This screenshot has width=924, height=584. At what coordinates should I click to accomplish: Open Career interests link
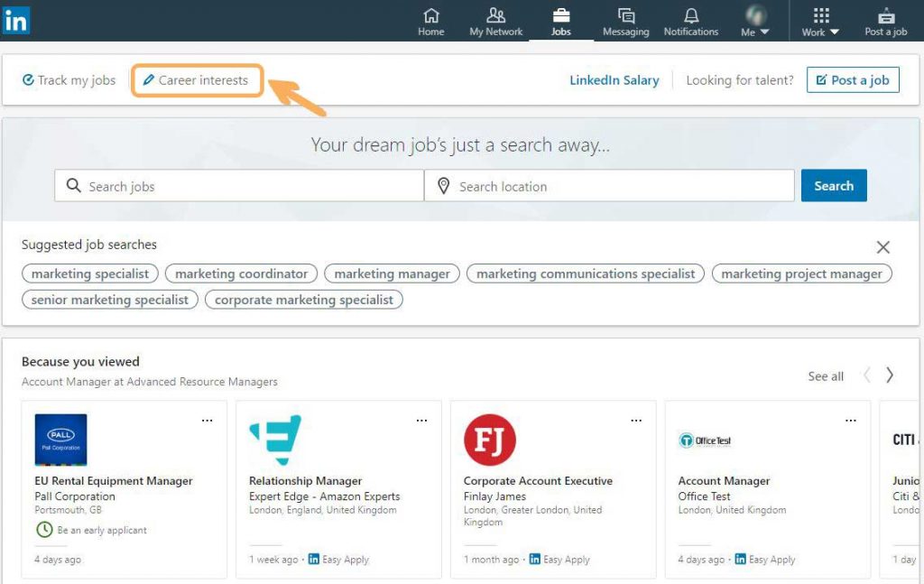pos(196,80)
